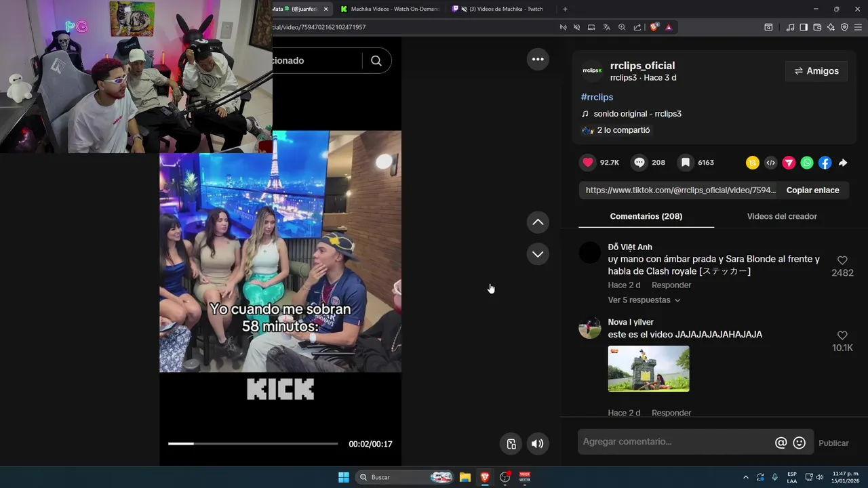Viewport: 868px width, 488px height.
Task: Open zoom magnifier icon in address bar
Action: pos(622,27)
